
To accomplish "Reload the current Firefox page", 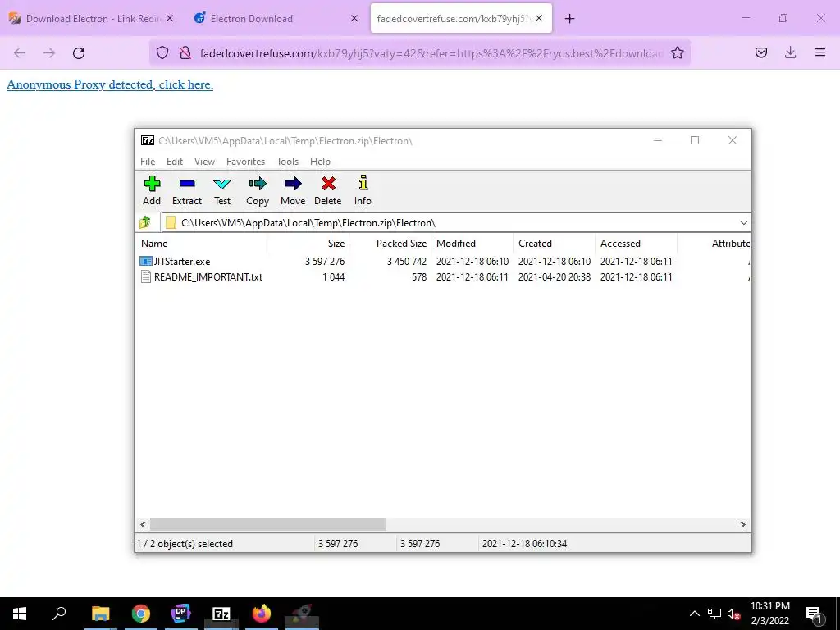I will (79, 53).
